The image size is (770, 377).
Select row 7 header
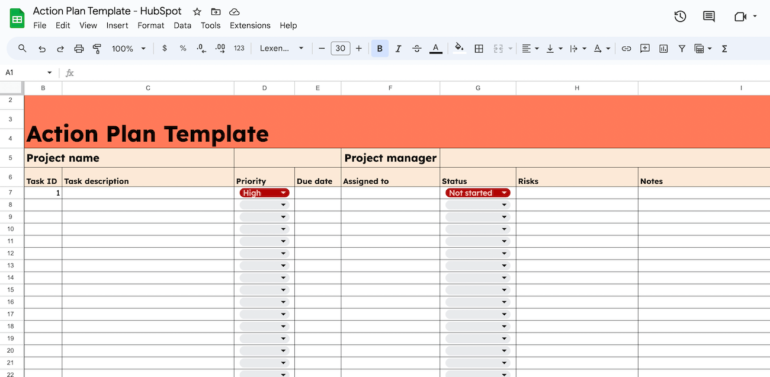[11, 193]
